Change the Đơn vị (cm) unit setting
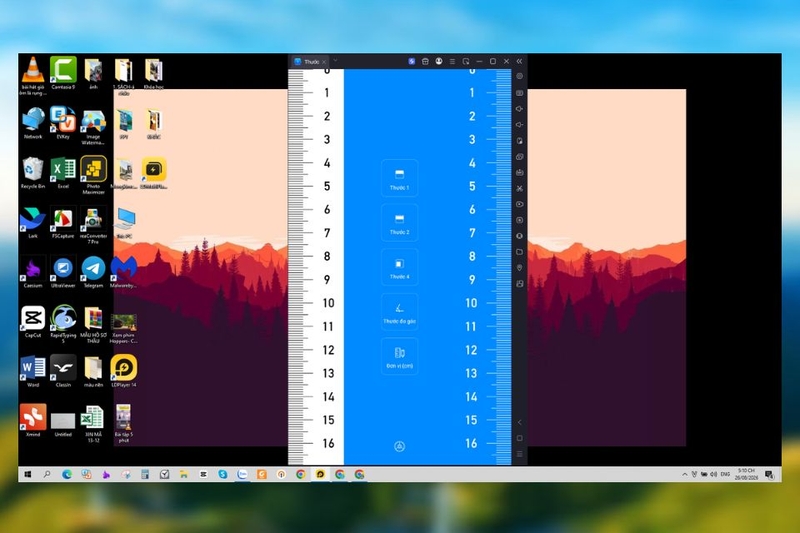 (399, 356)
